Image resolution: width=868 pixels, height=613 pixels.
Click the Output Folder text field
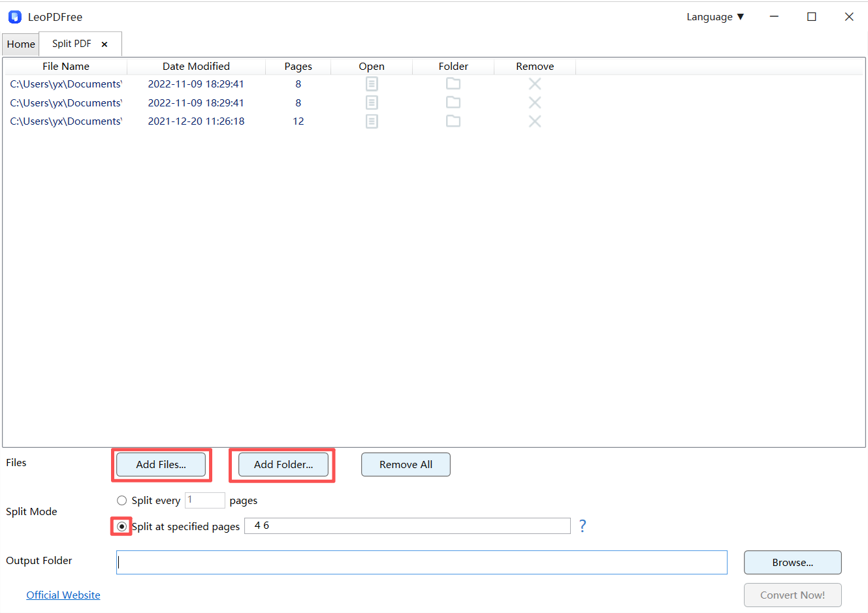pos(422,563)
